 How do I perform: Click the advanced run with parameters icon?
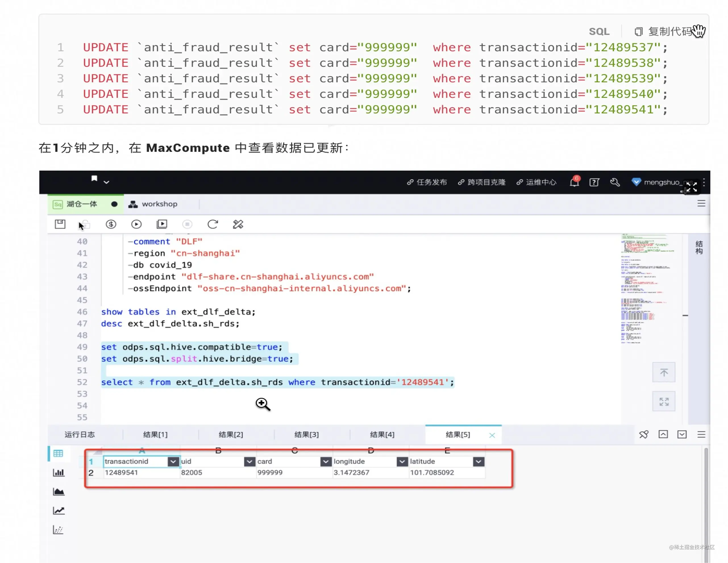[x=162, y=224]
